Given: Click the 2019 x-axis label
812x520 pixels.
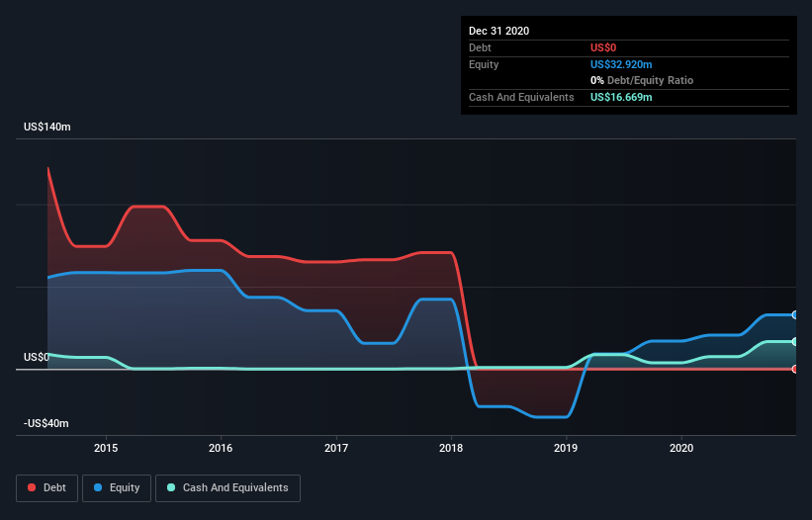Looking at the screenshot, I should pyautogui.click(x=566, y=448).
